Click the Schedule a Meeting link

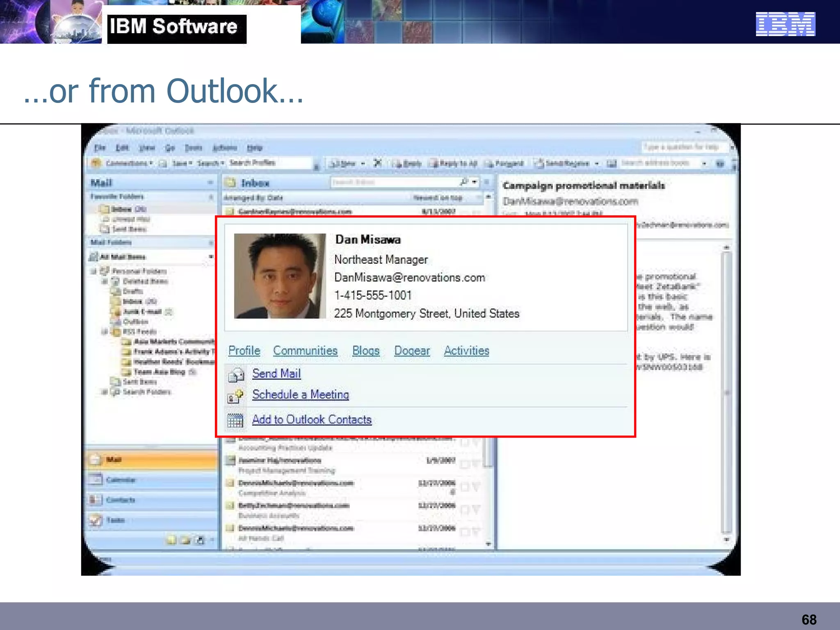tap(301, 395)
